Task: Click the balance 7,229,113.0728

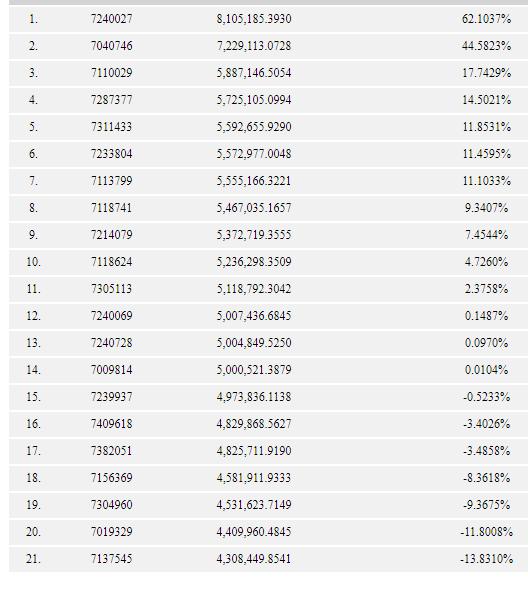Action: (x=254, y=46)
